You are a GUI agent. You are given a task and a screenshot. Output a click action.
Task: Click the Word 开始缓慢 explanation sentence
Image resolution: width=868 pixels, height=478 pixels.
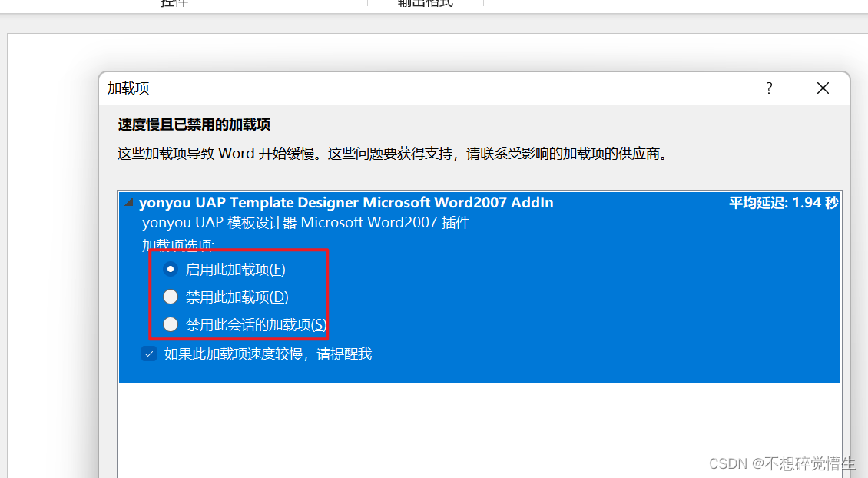pyautogui.click(x=393, y=154)
